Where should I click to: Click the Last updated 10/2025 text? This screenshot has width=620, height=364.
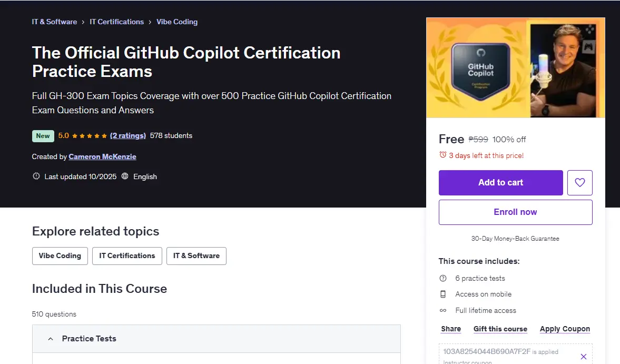pos(80,176)
